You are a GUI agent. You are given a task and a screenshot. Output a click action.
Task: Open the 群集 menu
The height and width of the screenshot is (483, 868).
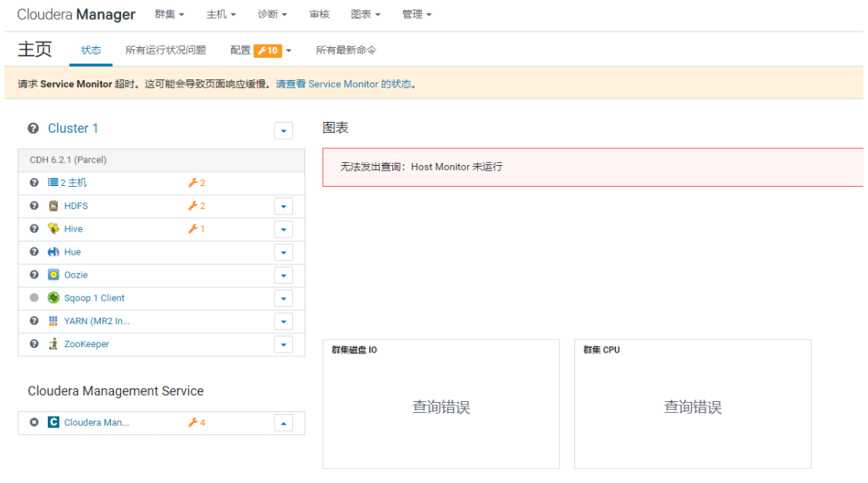click(x=169, y=15)
